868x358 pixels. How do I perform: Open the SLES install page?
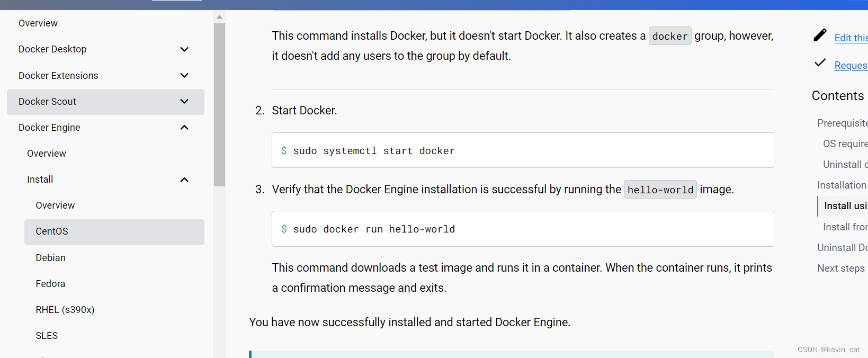point(47,336)
